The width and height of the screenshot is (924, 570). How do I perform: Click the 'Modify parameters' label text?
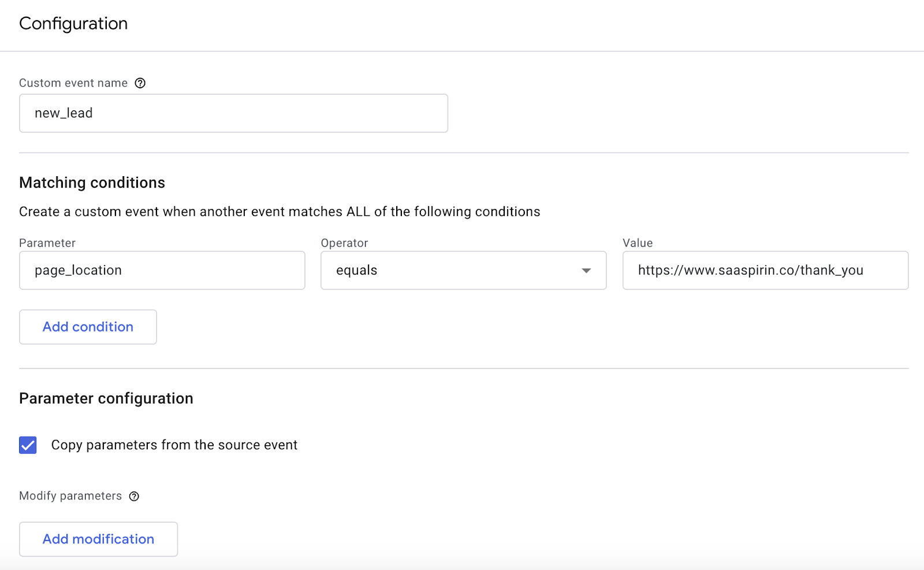coord(70,496)
